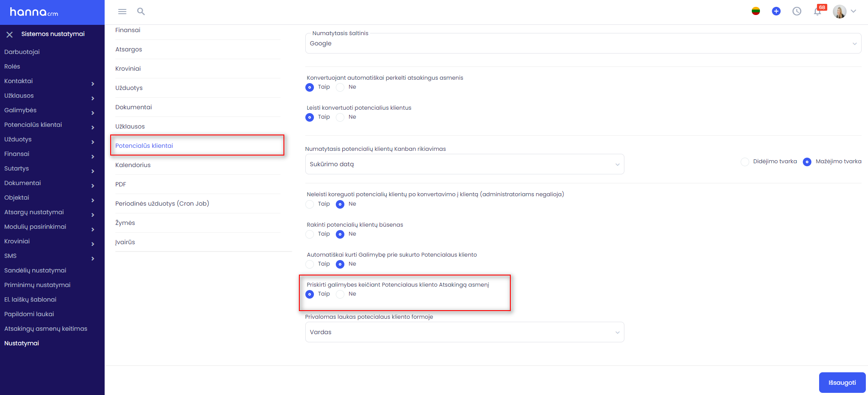This screenshot has height=395, width=868.
Task: Open Atsakingų asmenų keitimas in sidebar
Action: [x=45, y=329]
